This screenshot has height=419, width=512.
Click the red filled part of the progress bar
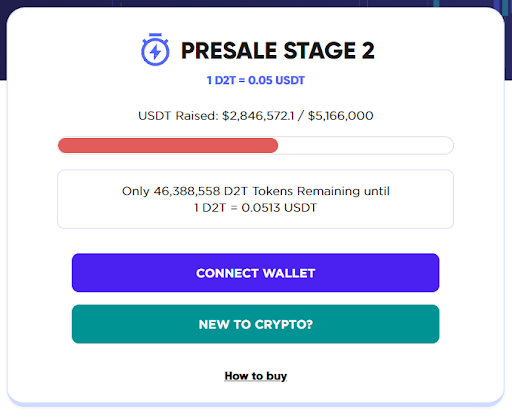[x=168, y=146]
